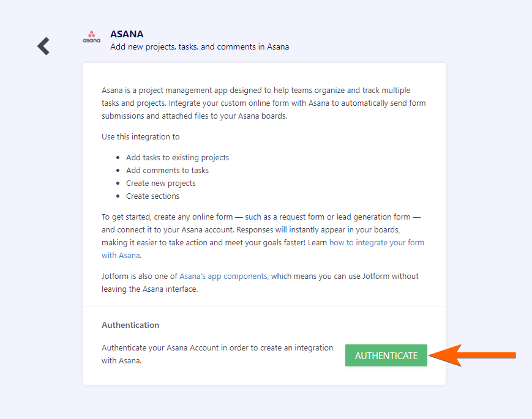This screenshot has width=532, height=419.
Task: Click the "Authenticate your Asana Account" description
Action: (217, 354)
